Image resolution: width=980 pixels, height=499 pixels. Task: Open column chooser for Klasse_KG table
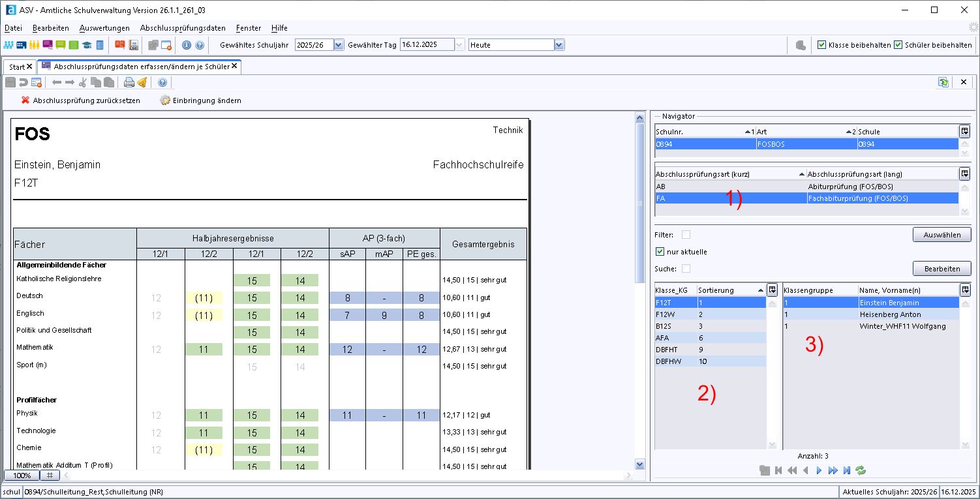772,290
